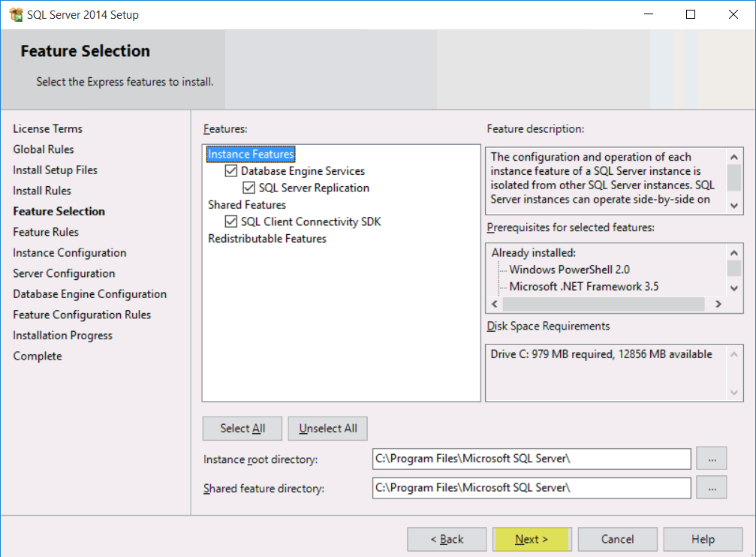Open Help for setup
756x557 pixels.
pos(703,539)
